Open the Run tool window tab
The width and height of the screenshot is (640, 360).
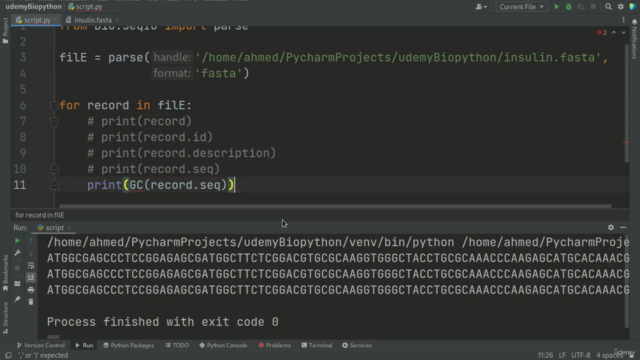[84, 345]
